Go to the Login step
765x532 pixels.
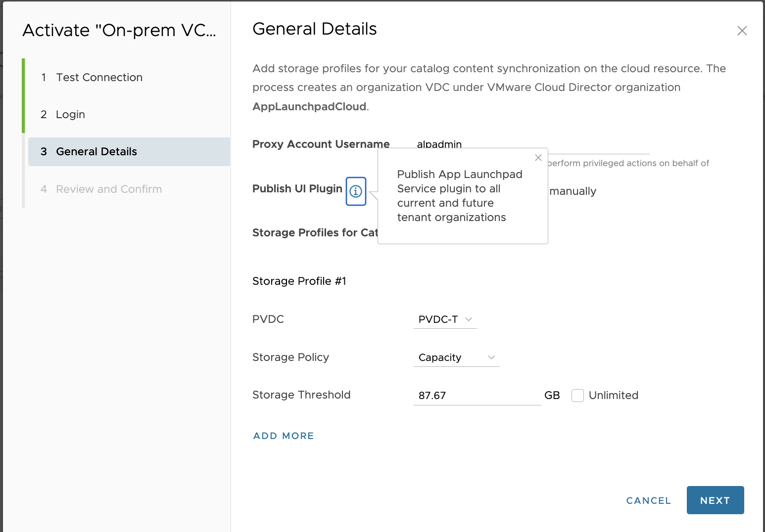[70, 115]
